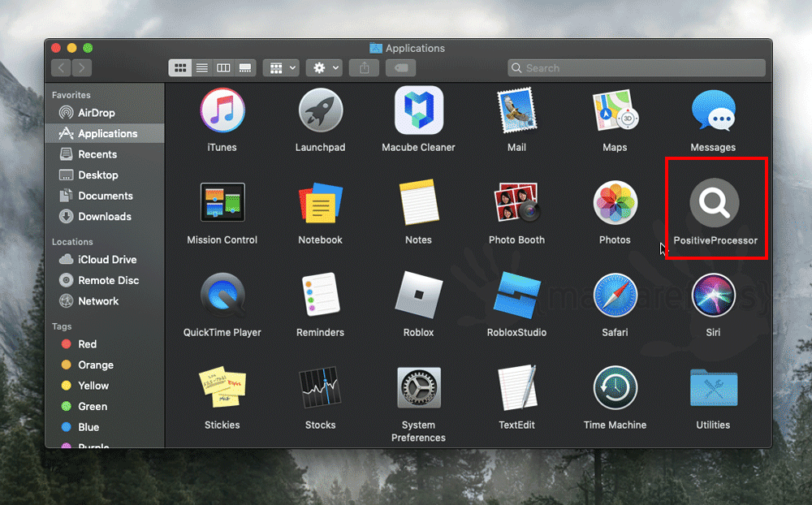Click the Finder Search field
The height and width of the screenshot is (505, 812).
click(637, 68)
